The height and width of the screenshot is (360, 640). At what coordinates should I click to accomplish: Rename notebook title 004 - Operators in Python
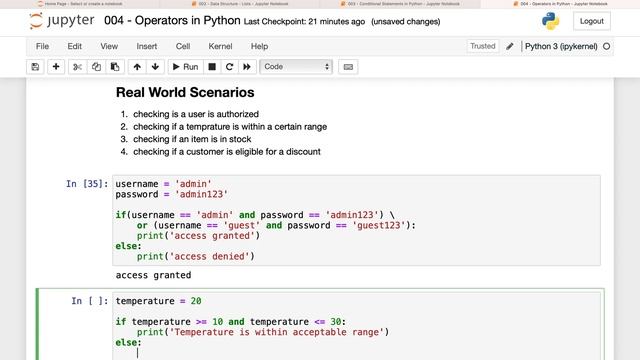[x=172, y=20]
